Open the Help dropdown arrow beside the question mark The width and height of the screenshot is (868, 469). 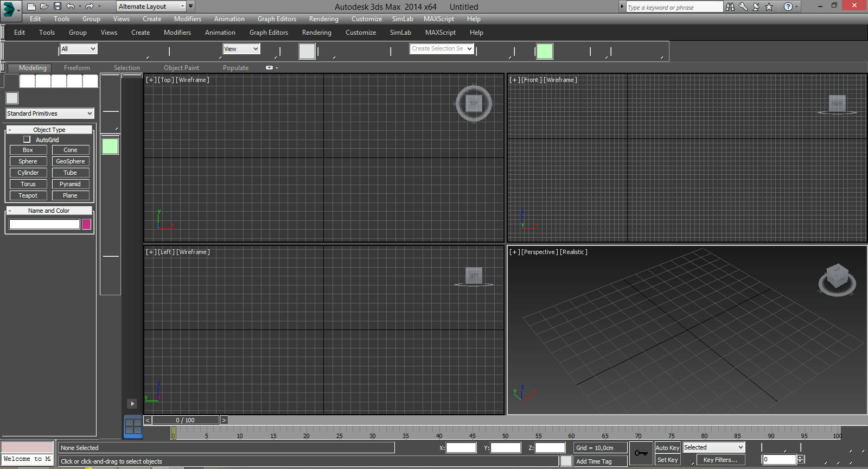pos(796,7)
